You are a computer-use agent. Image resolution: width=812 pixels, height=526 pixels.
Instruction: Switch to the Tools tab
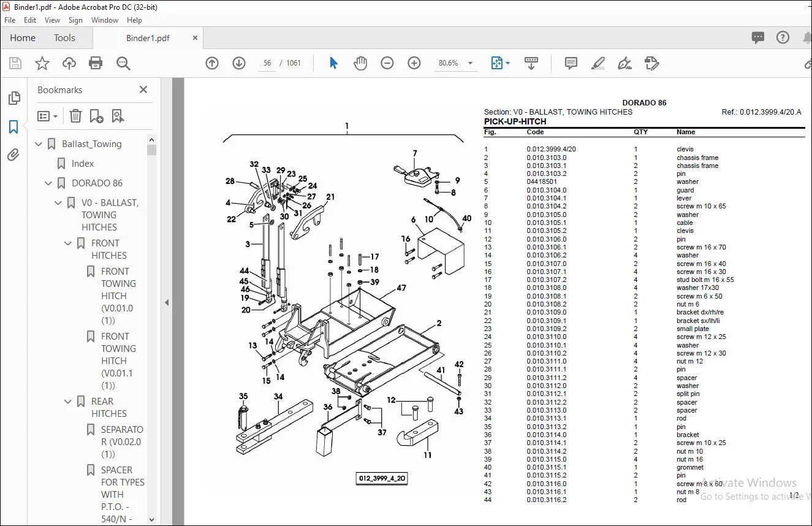click(64, 38)
